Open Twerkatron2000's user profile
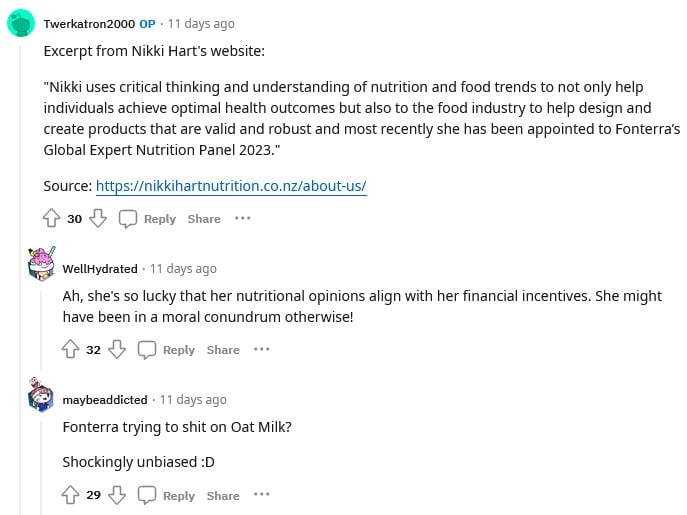The height and width of the screenshot is (515, 687). click(x=89, y=24)
